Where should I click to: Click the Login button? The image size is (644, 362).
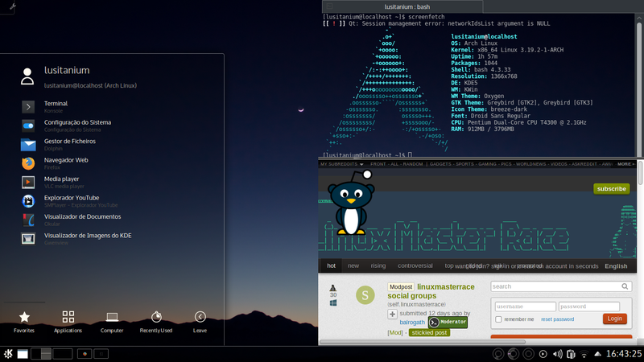pyautogui.click(x=614, y=319)
